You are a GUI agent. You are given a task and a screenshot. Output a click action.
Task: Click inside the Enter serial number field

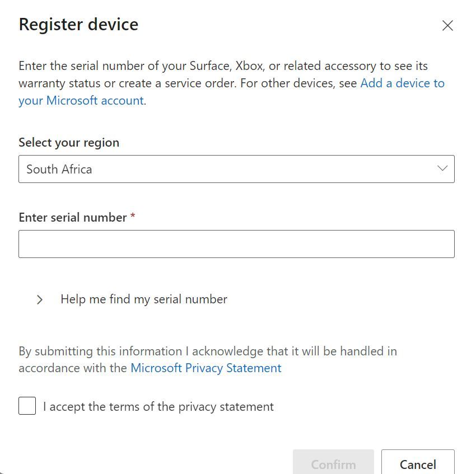[236, 243]
